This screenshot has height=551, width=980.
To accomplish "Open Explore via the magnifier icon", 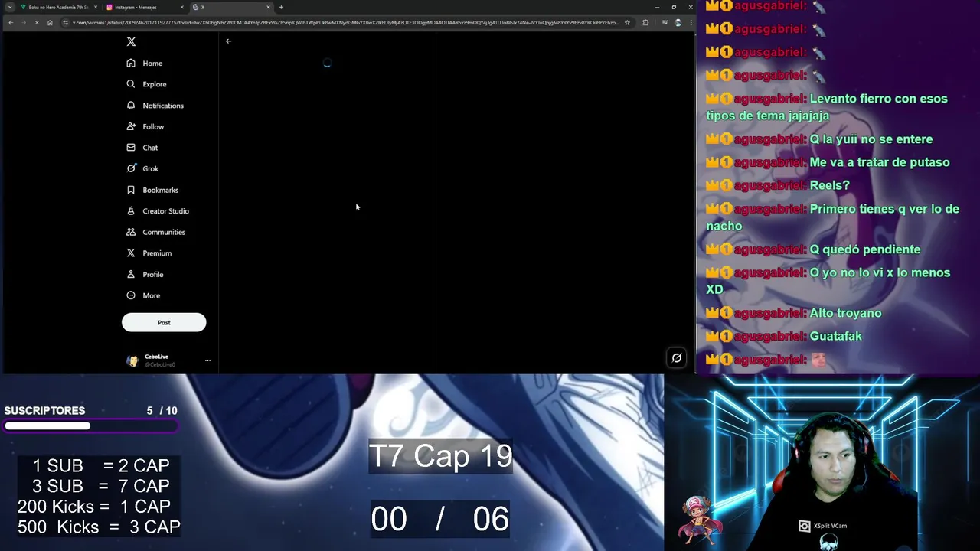I will 131,84.
